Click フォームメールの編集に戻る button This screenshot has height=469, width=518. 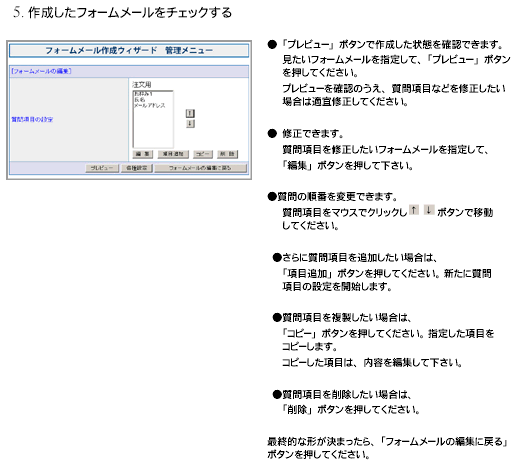[x=201, y=168]
